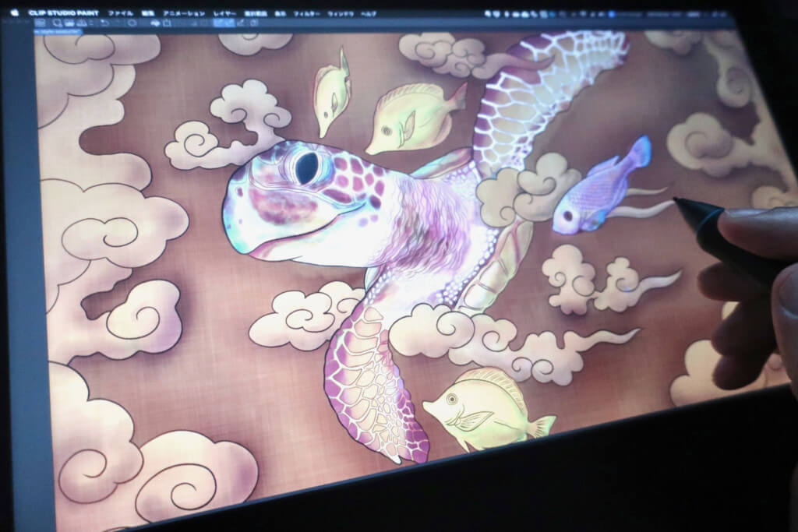798x532 pixels.
Task: Click the Undo arrow icon in command bar
Action: coord(104,23)
